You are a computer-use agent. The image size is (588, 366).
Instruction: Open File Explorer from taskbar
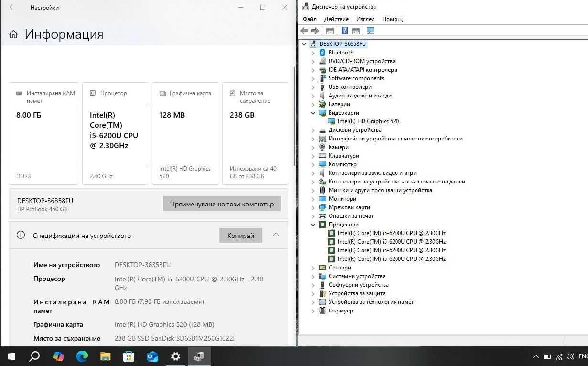click(x=105, y=356)
